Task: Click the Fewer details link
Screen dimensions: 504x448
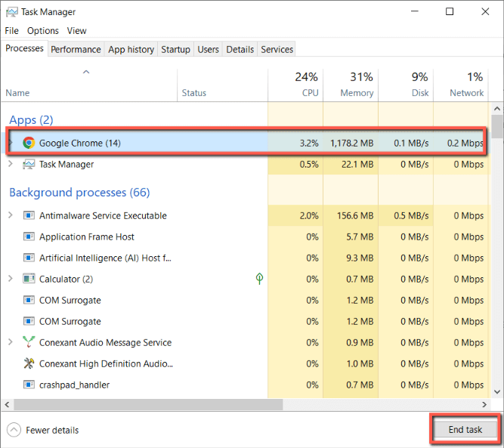Action: coord(52,431)
